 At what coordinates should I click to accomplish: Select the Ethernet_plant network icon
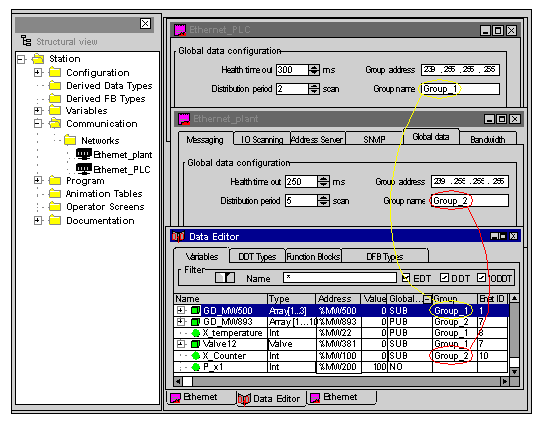point(84,154)
